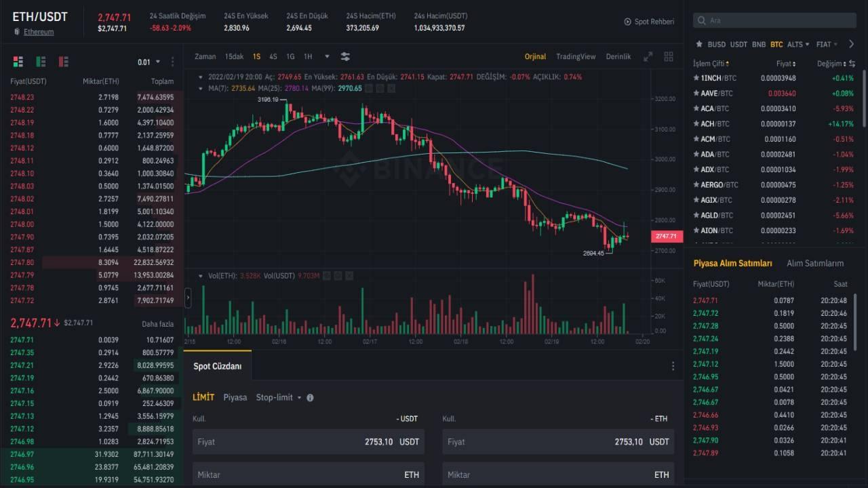
Task: Open the Ethereum info link
Action: pos(39,32)
